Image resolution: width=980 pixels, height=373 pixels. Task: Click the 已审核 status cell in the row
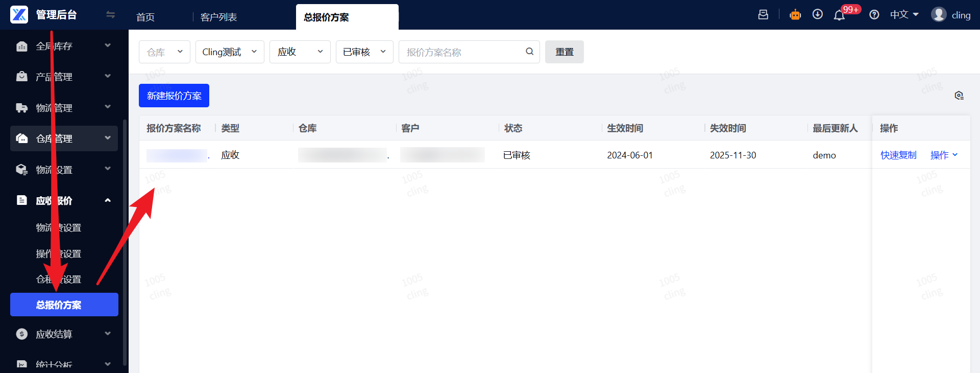pos(517,155)
